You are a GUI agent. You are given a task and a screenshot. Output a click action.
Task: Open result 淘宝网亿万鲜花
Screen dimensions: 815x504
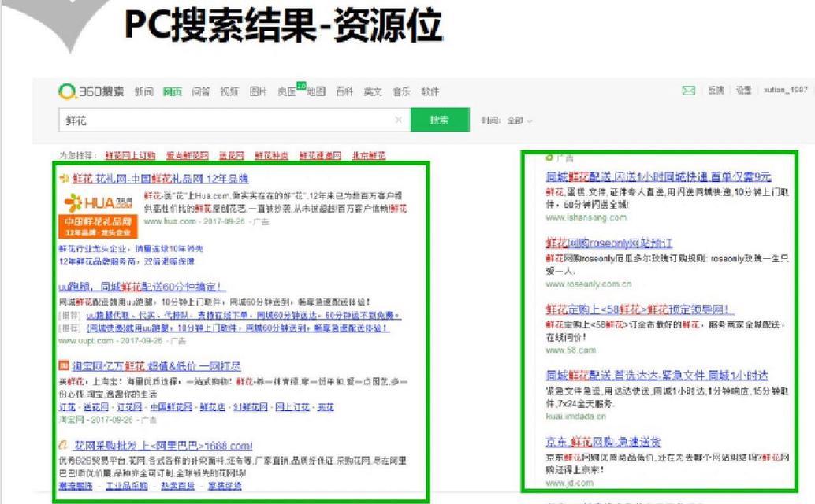pyautogui.click(x=156, y=366)
